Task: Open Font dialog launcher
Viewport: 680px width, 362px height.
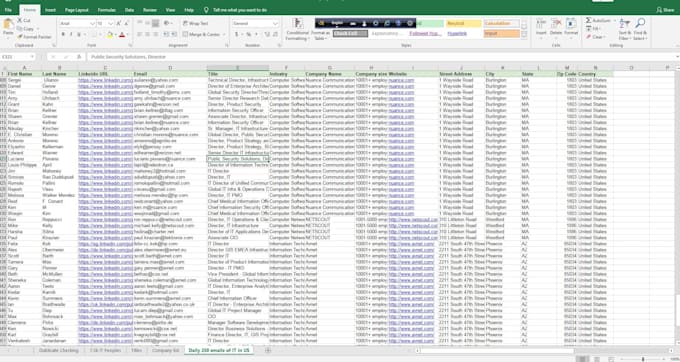Action: 130,45
